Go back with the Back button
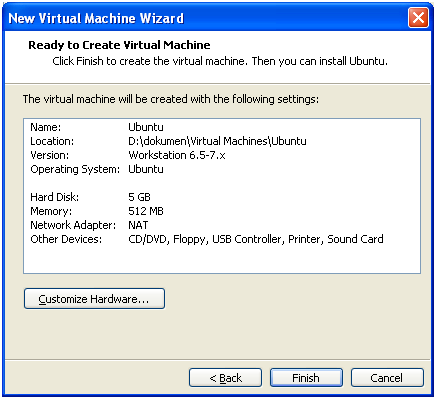 pyautogui.click(x=225, y=378)
